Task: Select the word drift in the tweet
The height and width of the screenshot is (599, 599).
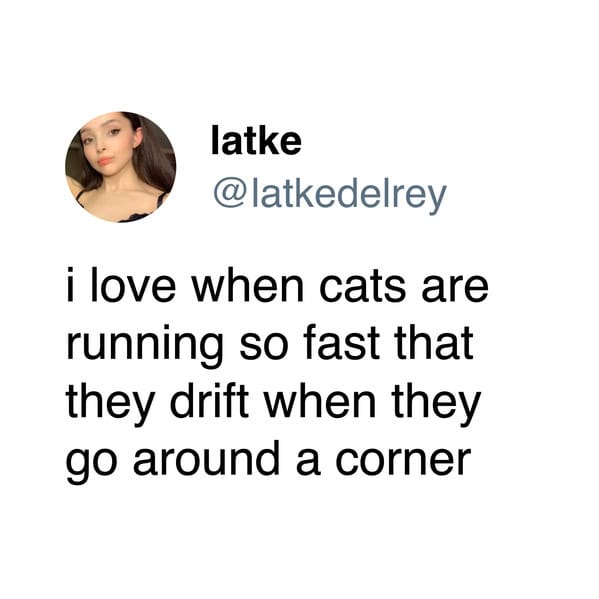Action: click(x=209, y=401)
